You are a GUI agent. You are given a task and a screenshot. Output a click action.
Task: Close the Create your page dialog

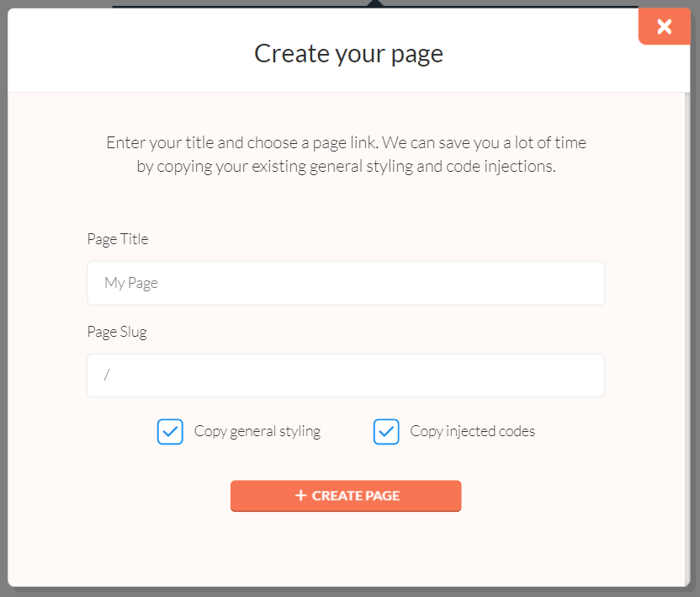pyautogui.click(x=664, y=27)
